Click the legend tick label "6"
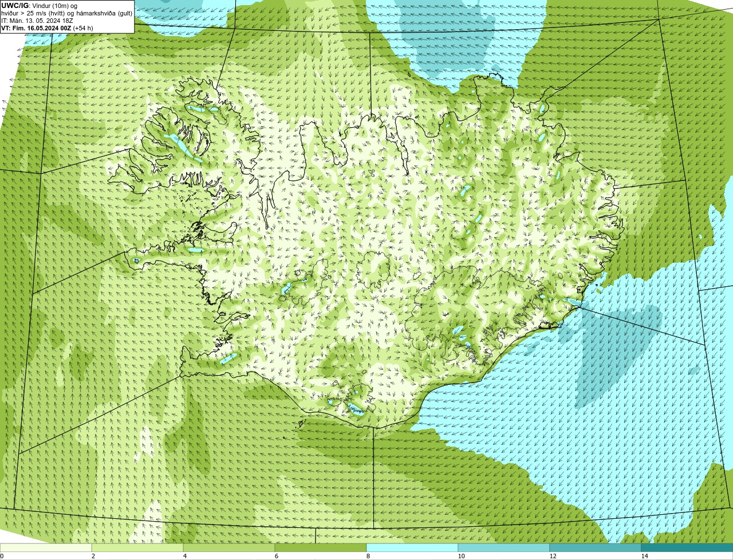The image size is (733, 560). coord(277,556)
